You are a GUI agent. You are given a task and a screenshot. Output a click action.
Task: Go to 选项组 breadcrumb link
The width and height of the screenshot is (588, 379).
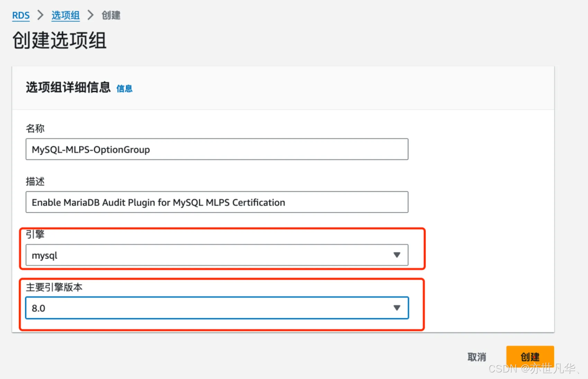click(x=65, y=16)
